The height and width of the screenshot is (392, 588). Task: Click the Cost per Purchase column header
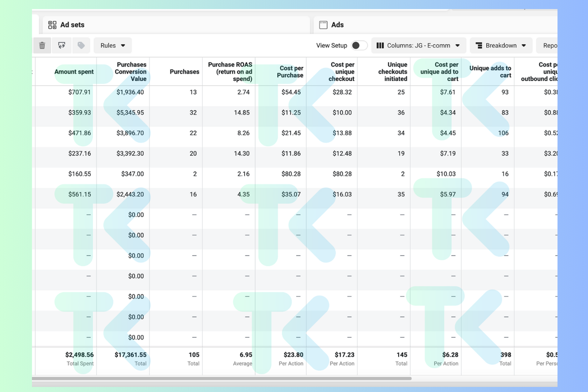[290, 72]
